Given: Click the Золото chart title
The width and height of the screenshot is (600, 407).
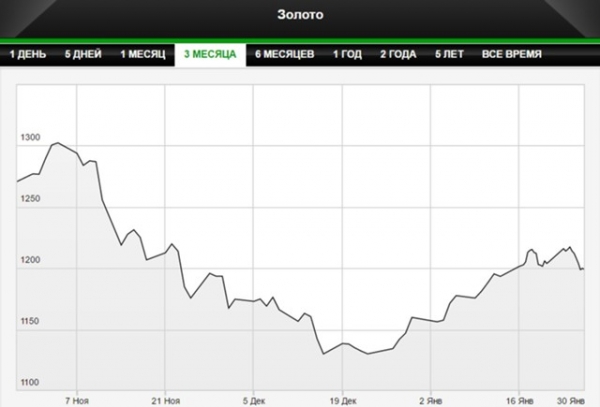Looking at the screenshot, I should click(300, 15).
